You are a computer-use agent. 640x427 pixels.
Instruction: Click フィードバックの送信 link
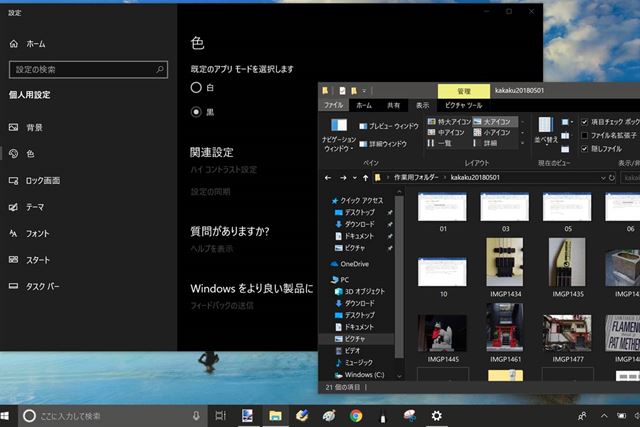pyautogui.click(x=222, y=305)
